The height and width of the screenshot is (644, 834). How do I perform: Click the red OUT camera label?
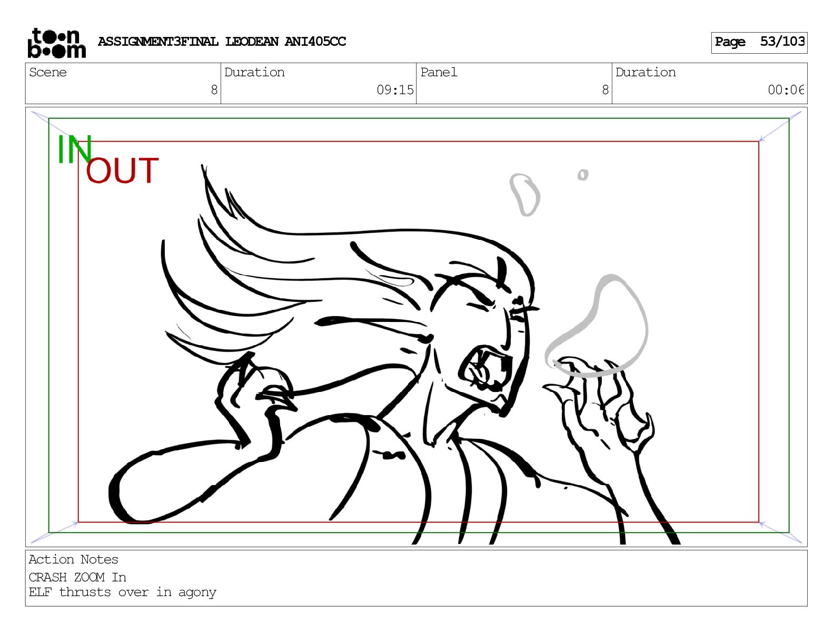122,170
